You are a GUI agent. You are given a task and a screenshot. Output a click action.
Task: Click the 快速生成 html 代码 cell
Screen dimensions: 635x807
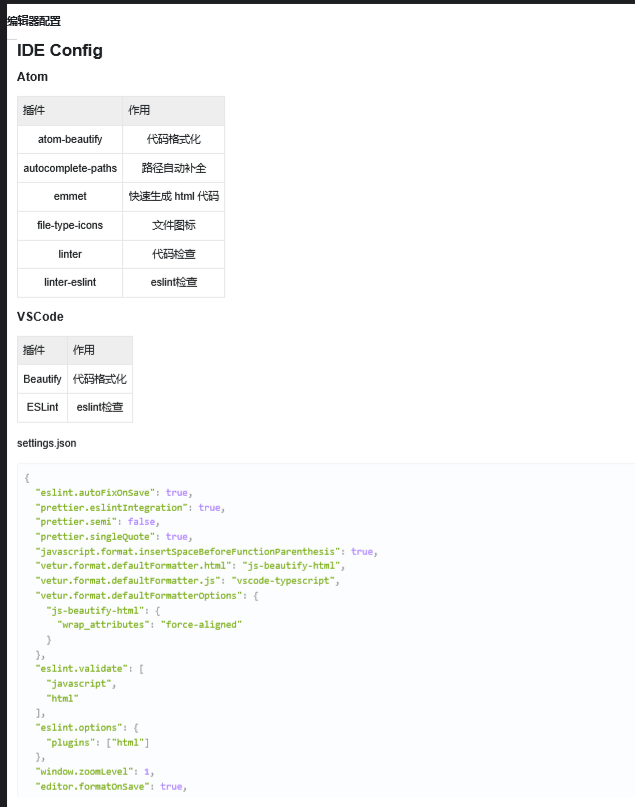[x=174, y=197]
